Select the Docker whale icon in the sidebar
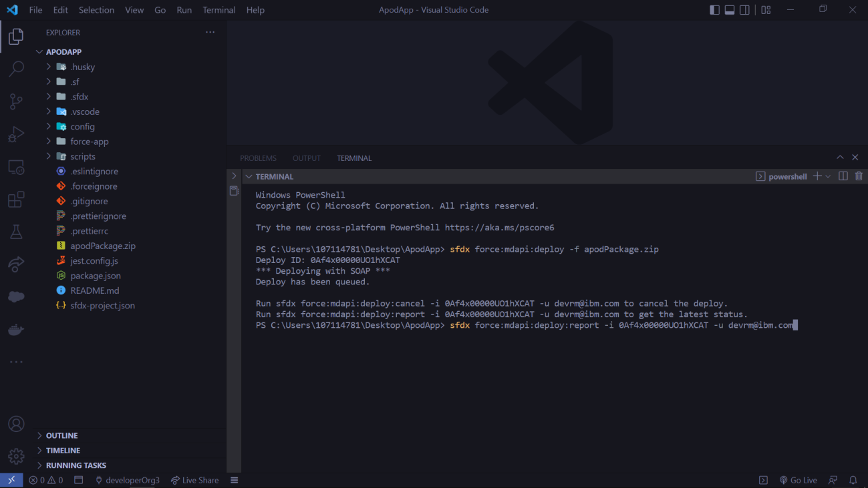The width and height of the screenshot is (868, 488). click(16, 328)
